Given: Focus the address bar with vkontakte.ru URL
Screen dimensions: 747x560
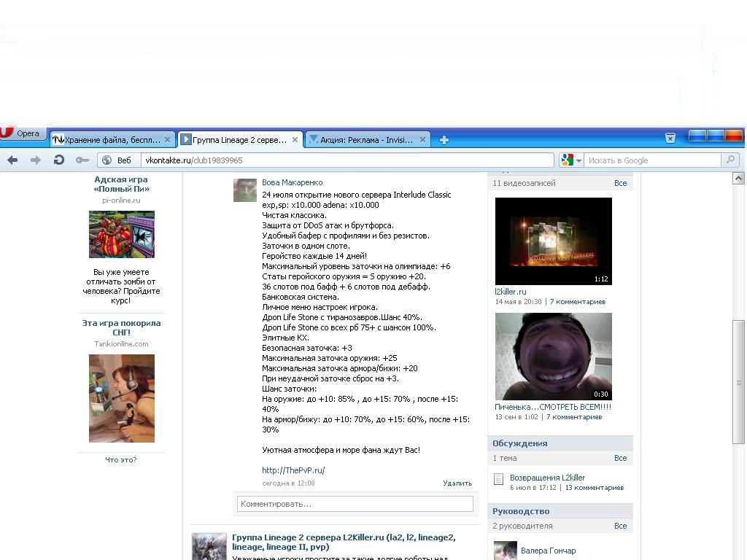Looking at the screenshot, I should 347,160.
